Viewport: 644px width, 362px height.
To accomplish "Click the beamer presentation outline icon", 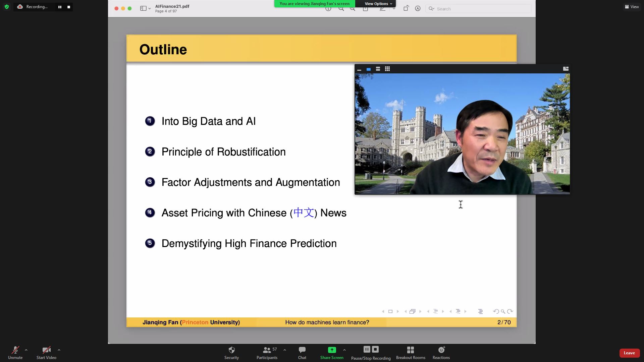I will (x=480, y=311).
